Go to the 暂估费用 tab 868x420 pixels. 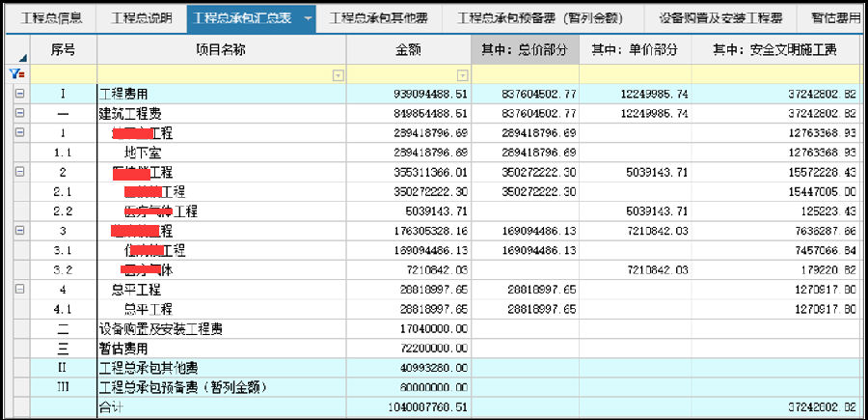(x=834, y=18)
